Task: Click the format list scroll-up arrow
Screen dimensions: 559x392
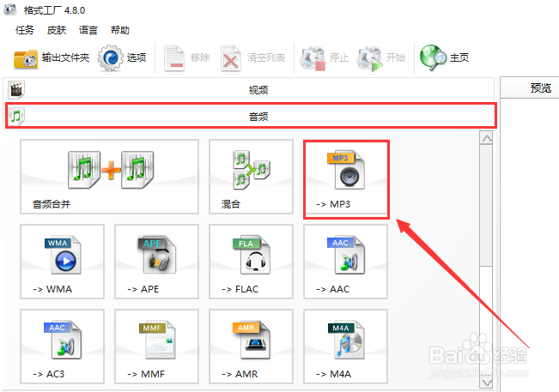Action: [x=487, y=138]
